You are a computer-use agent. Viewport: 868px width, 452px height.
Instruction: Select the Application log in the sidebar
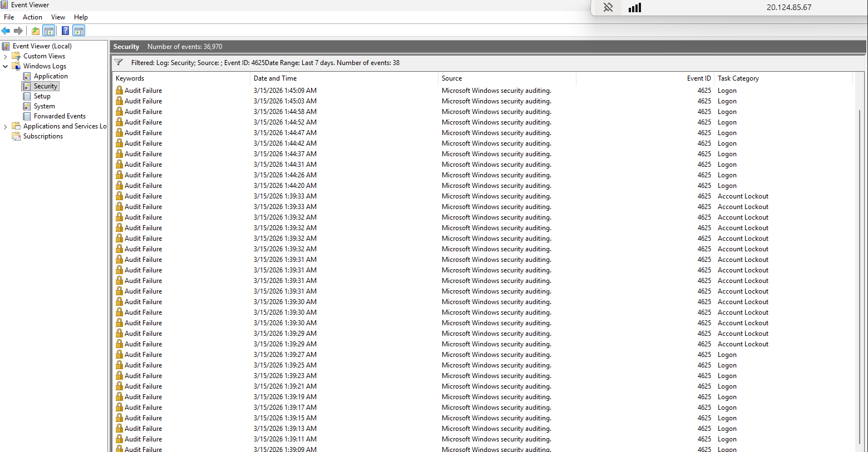point(51,76)
